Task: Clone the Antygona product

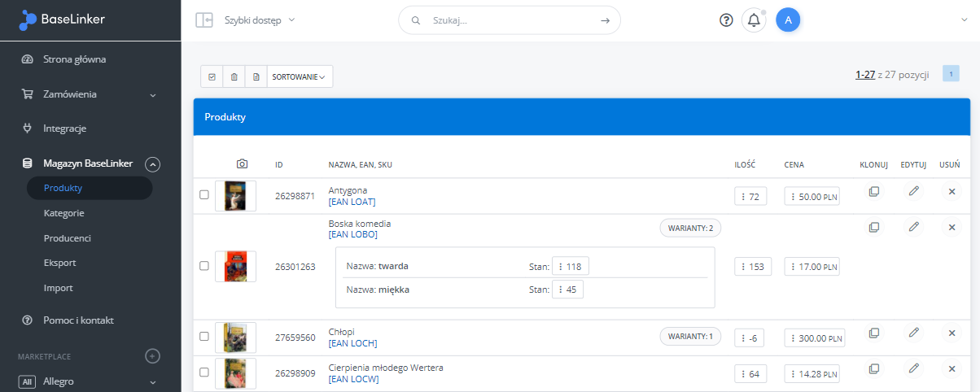Action: point(873,192)
